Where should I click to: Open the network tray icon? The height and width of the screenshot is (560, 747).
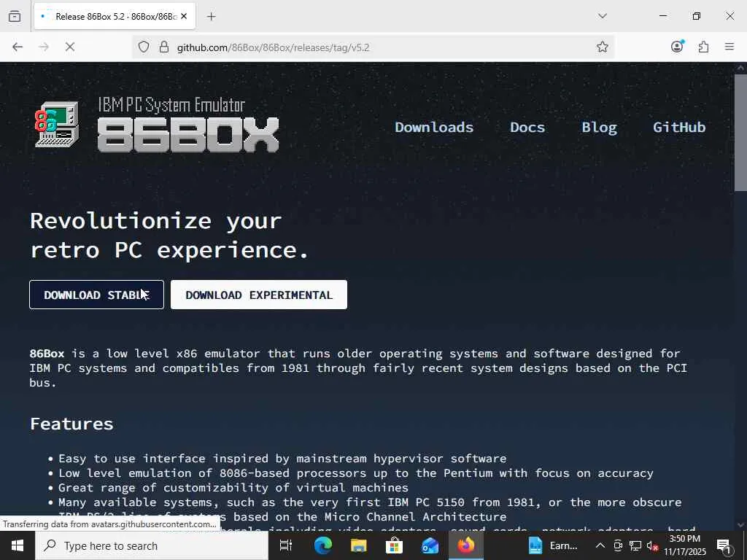tap(635, 545)
